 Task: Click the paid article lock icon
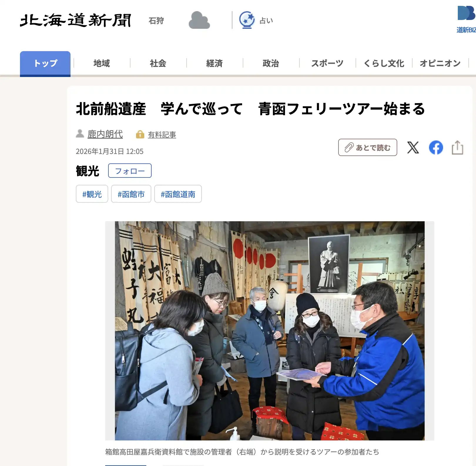point(140,134)
